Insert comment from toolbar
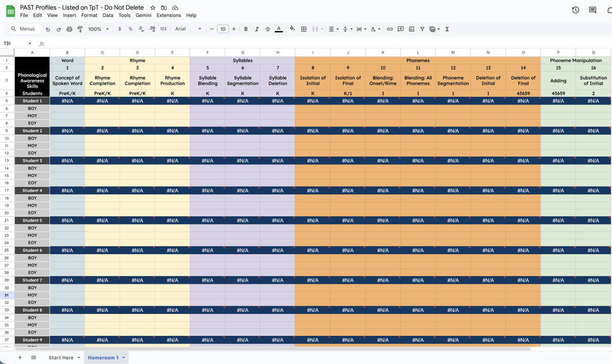The height and width of the screenshot is (364, 612). coord(401,29)
